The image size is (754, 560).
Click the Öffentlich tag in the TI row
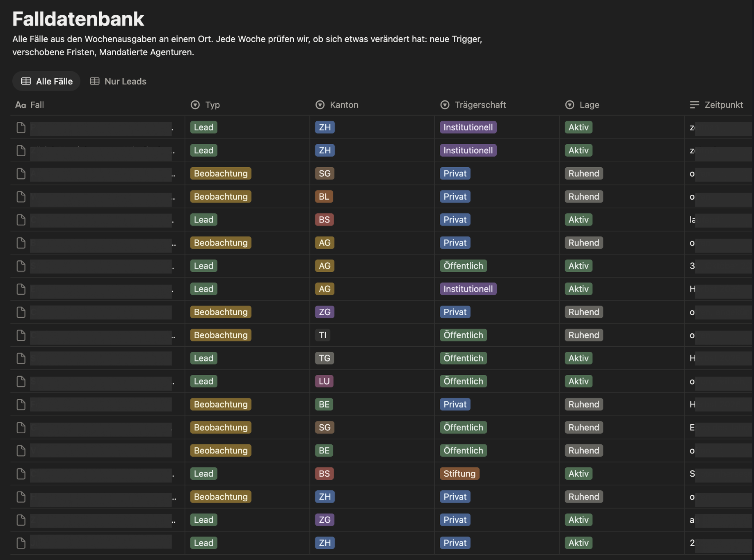click(x=463, y=335)
